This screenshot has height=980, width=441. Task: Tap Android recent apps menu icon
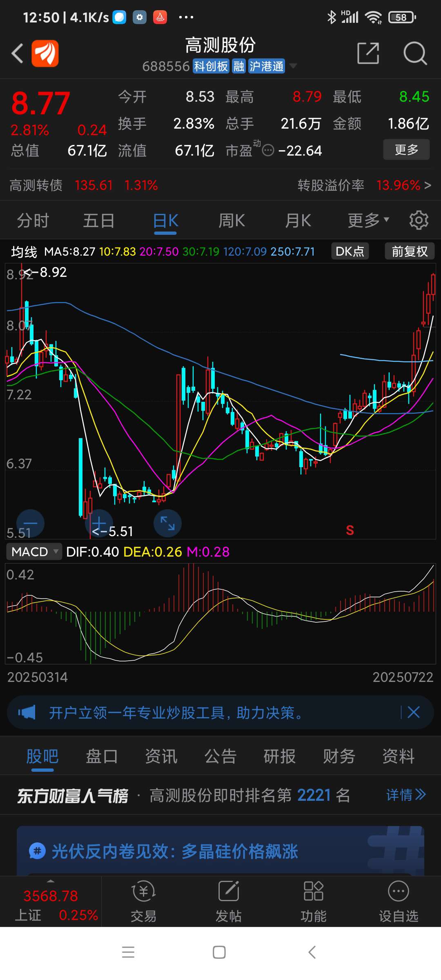coord(128,952)
